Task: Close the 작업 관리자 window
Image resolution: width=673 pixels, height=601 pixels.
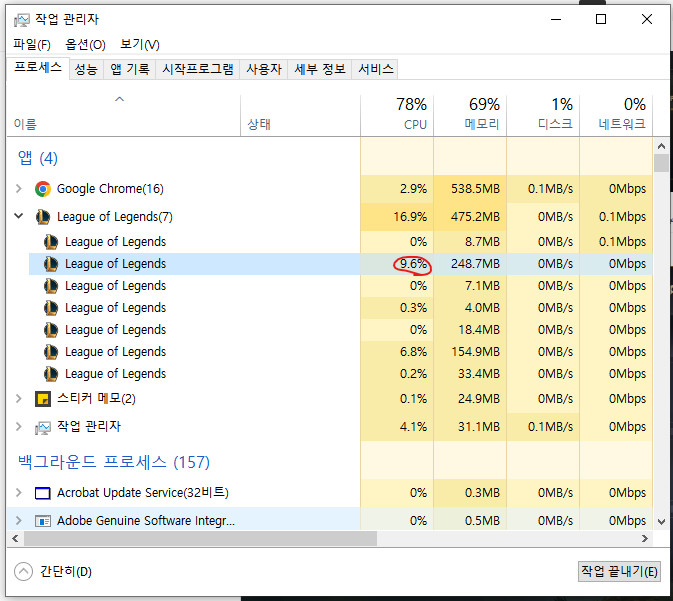Action: pos(647,19)
